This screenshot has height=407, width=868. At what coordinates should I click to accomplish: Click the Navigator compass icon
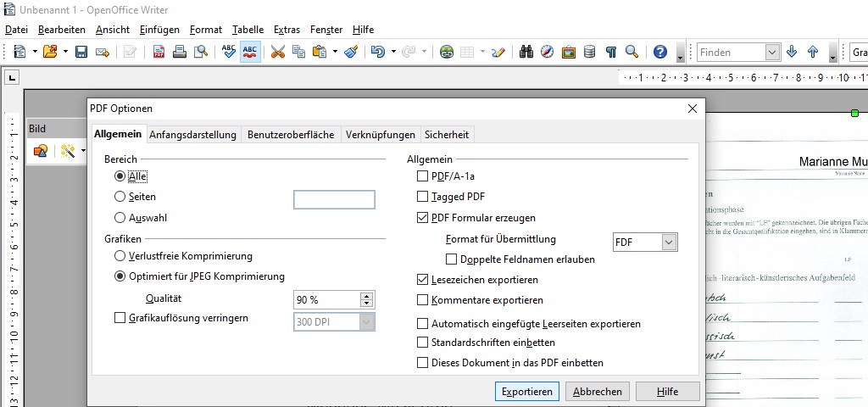point(547,52)
